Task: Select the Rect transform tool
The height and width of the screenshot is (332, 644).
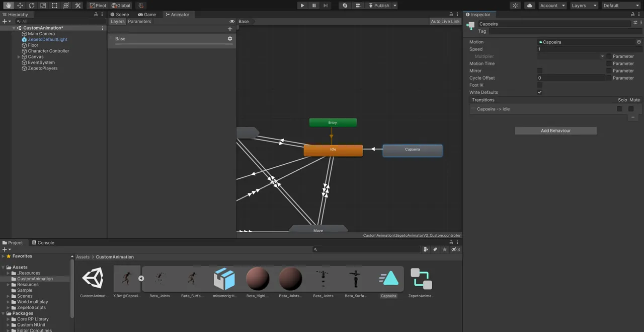Action: point(54,6)
